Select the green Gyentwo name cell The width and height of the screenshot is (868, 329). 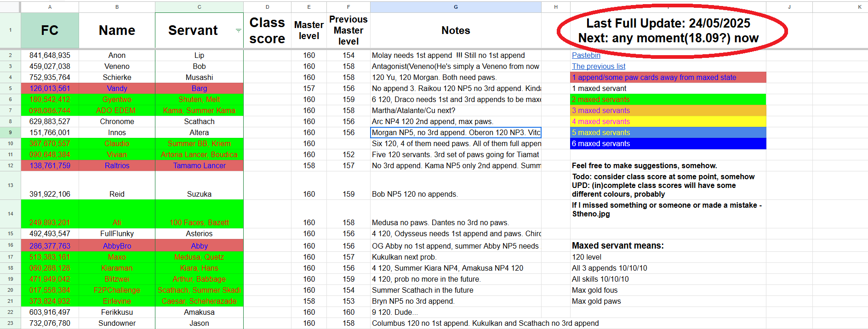(117, 99)
